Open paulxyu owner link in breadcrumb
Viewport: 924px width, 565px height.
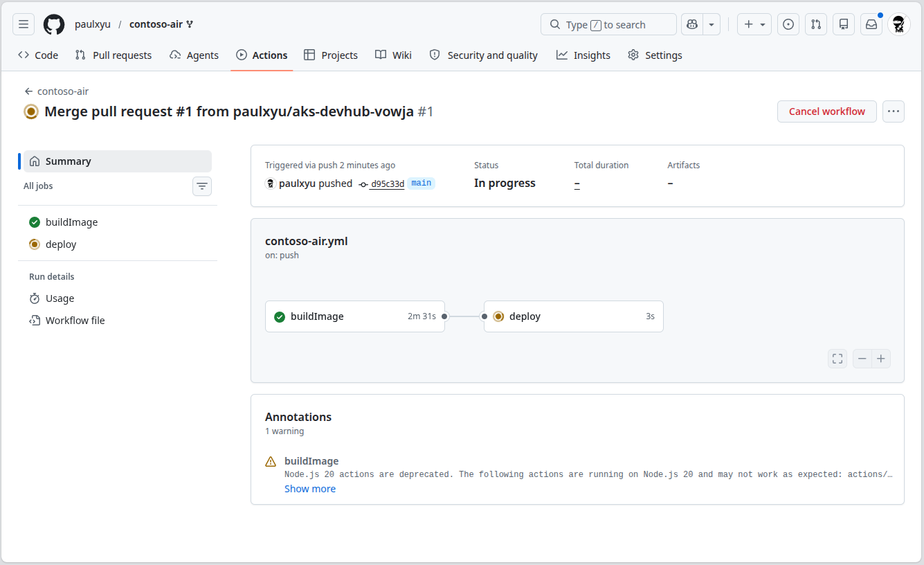[93, 24]
